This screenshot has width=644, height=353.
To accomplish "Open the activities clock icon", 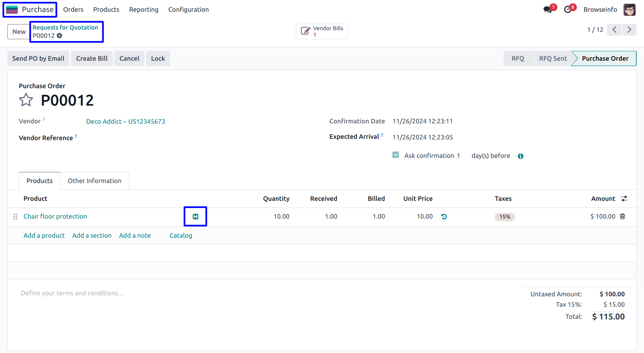I will [568, 9].
